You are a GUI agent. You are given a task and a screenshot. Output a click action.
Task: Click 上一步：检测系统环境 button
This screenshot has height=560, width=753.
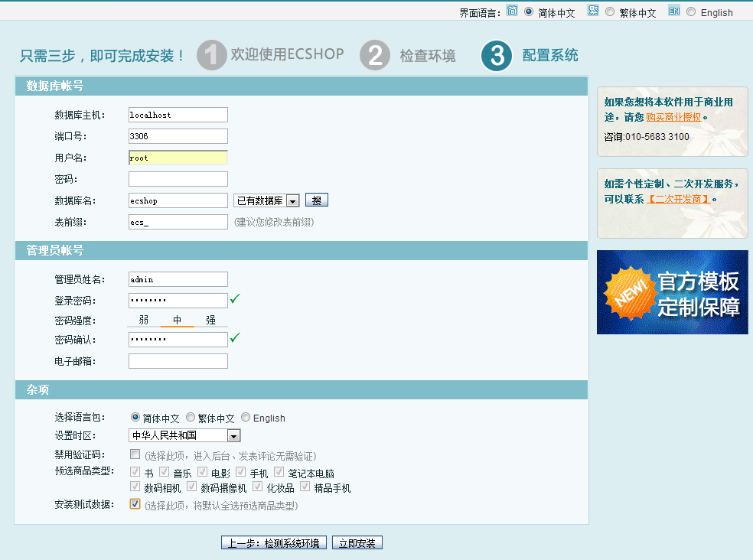[274, 542]
